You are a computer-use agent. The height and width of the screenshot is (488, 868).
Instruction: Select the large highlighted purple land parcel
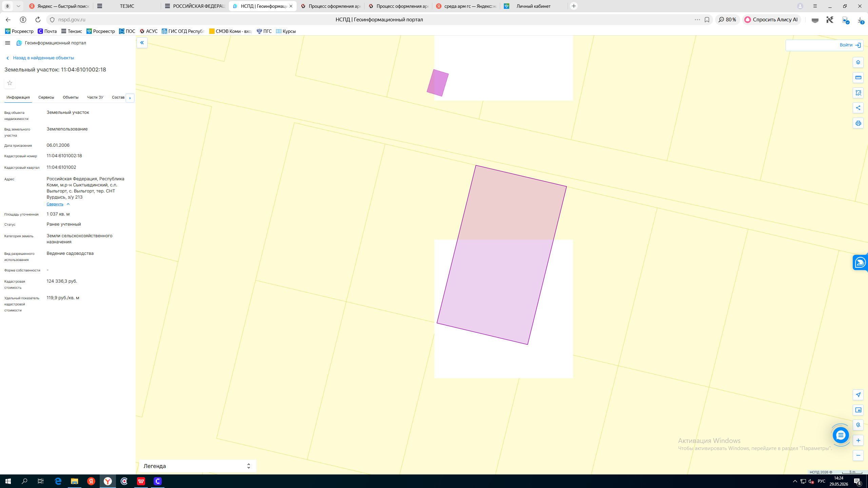pos(502,255)
